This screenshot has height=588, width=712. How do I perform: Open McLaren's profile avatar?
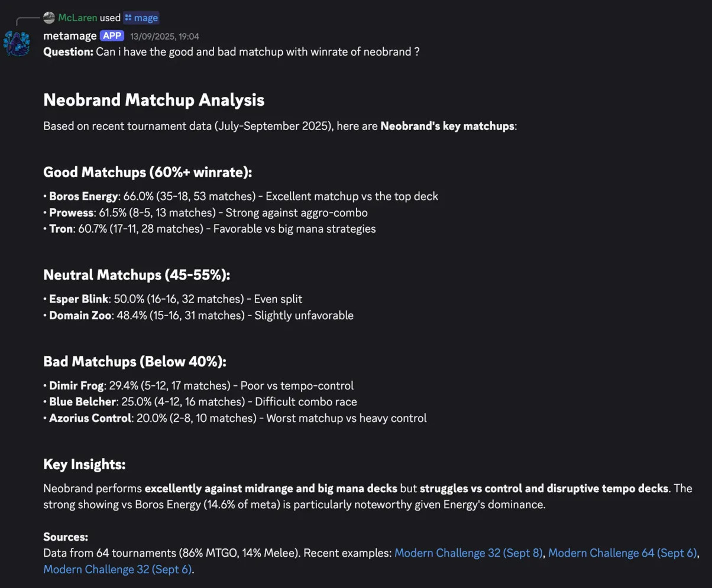[50, 18]
